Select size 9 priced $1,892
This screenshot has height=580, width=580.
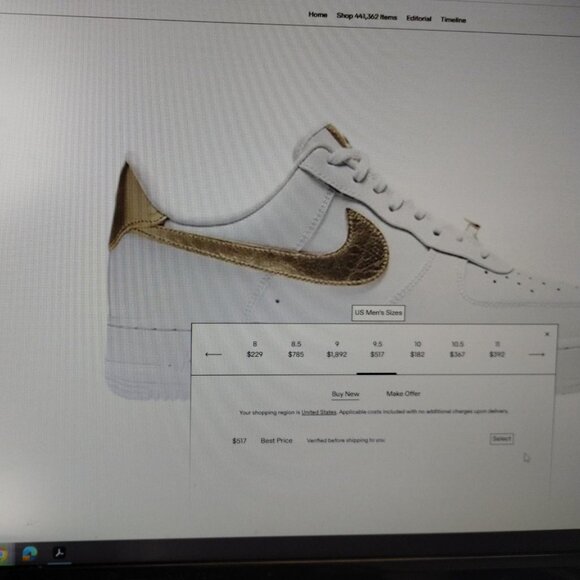pyautogui.click(x=337, y=349)
